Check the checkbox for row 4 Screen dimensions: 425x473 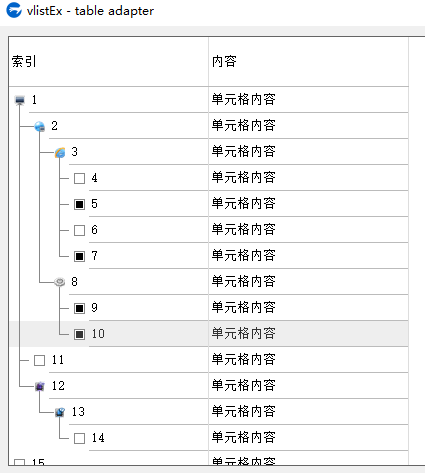click(79, 178)
